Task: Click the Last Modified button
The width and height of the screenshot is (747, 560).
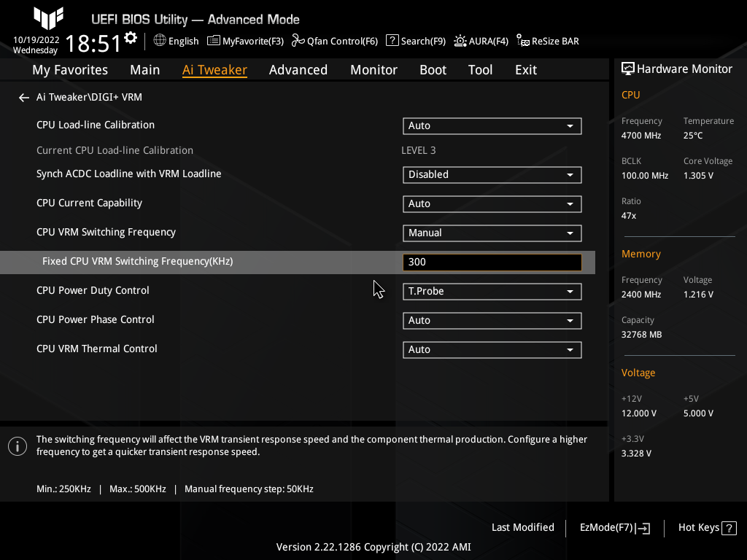Action: (523, 527)
